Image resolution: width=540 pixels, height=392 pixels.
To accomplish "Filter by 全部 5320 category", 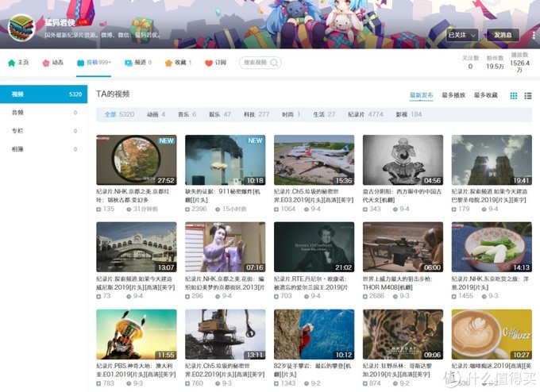I will [x=119, y=114].
